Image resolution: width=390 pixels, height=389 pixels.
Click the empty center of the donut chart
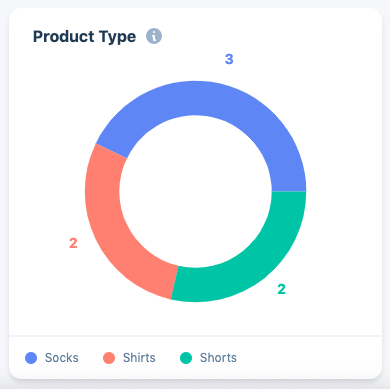pos(196,191)
